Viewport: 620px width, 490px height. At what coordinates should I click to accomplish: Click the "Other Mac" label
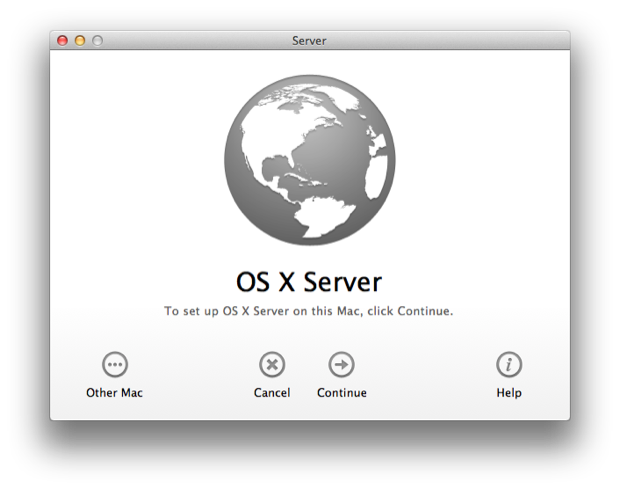(x=114, y=393)
